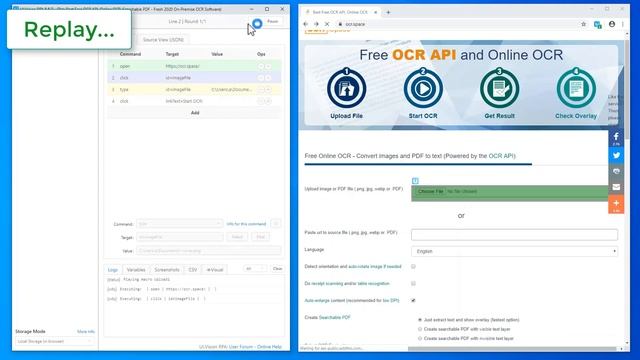
Task: Click the Value input field in UI.Vision
Action: (209, 251)
